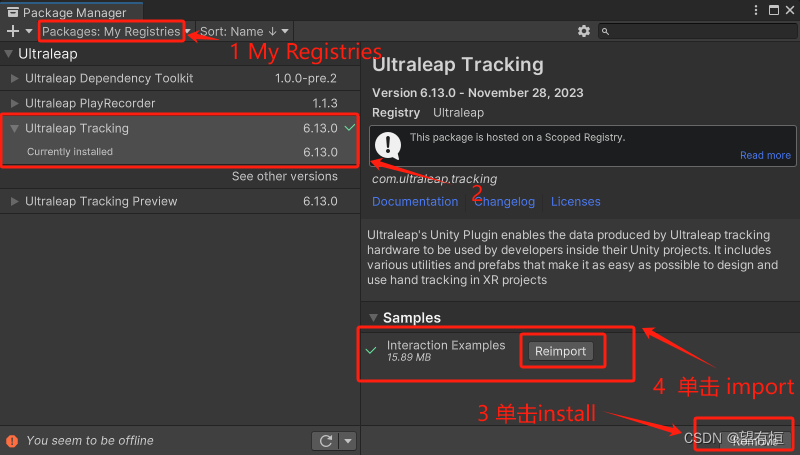
Task: Select Ultraleap Dependency Toolkit package
Action: click(180, 79)
